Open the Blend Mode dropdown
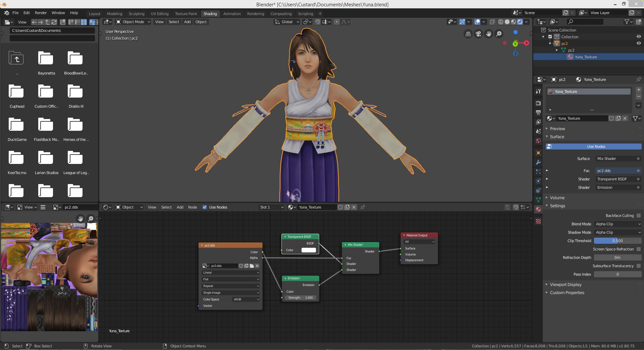Screen dimensions: 644x350 click(618, 224)
